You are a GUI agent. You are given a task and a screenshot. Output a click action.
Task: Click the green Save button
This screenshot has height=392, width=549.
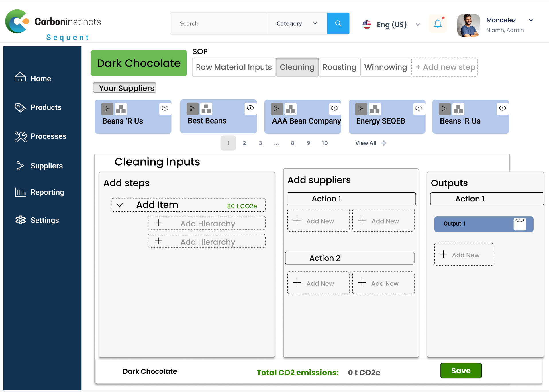click(461, 371)
